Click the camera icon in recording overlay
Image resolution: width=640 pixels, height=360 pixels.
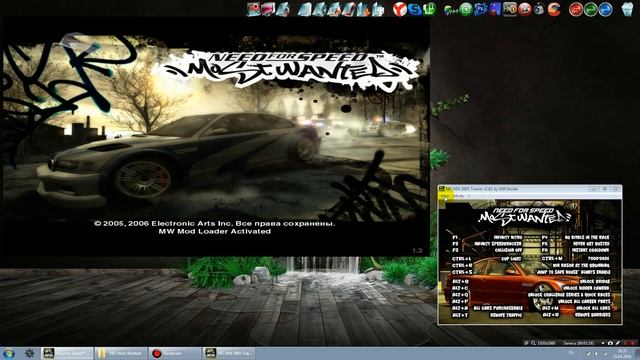click(610, 343)
